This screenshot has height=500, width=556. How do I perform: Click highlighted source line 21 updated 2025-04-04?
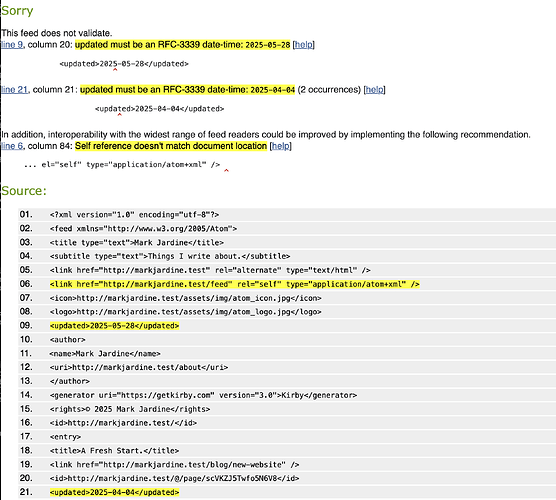[x=115, y=492]
